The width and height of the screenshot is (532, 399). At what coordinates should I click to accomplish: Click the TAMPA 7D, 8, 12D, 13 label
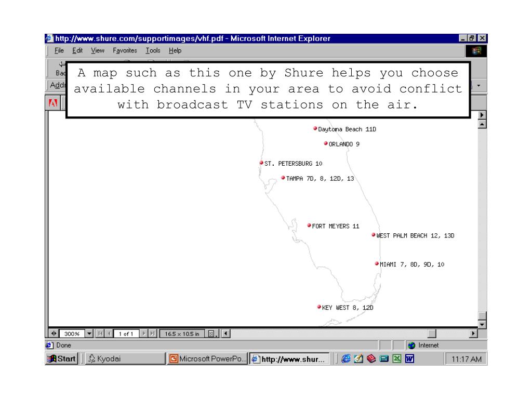coord(320,179)
